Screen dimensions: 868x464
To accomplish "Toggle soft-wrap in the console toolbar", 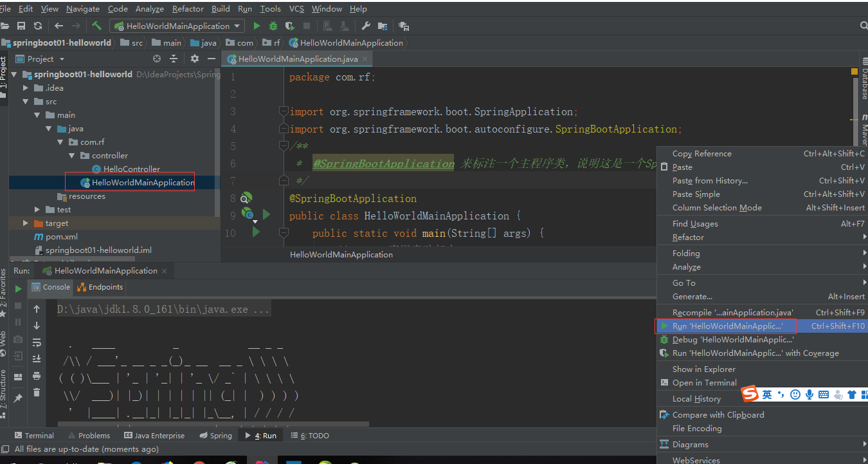I will (x=37, y=342).
